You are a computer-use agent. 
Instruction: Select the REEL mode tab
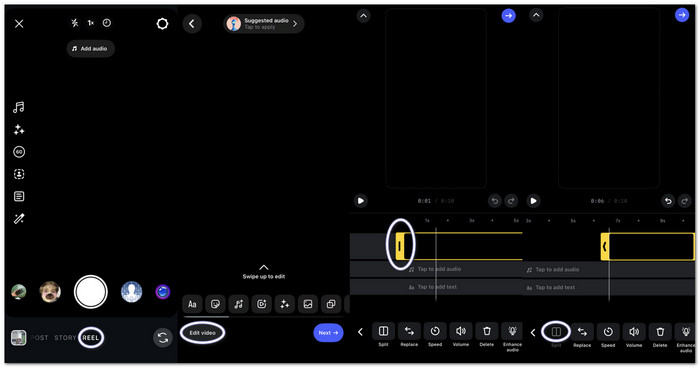pos(91,338)
